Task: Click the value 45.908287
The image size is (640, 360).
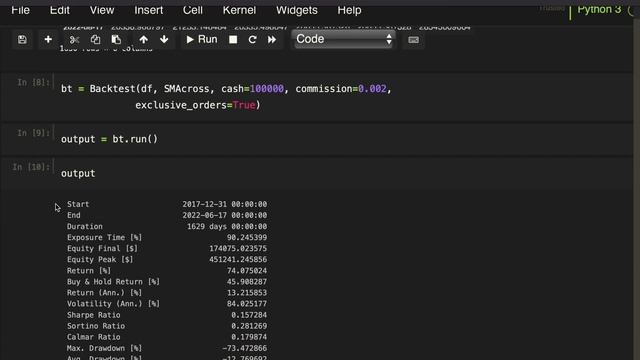Action: [x=247, y=282]
